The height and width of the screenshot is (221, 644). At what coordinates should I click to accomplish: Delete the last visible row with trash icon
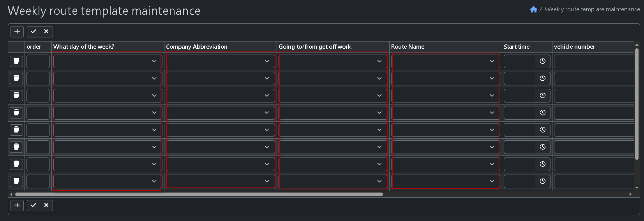pos(16,181)
